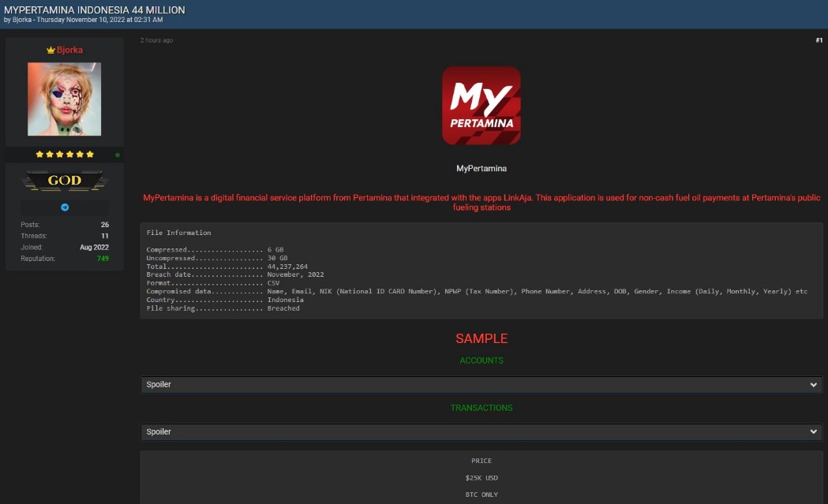
Task: Click the TRANSACTIONS spoiler chevron arrow
Action: pos(813,431)
